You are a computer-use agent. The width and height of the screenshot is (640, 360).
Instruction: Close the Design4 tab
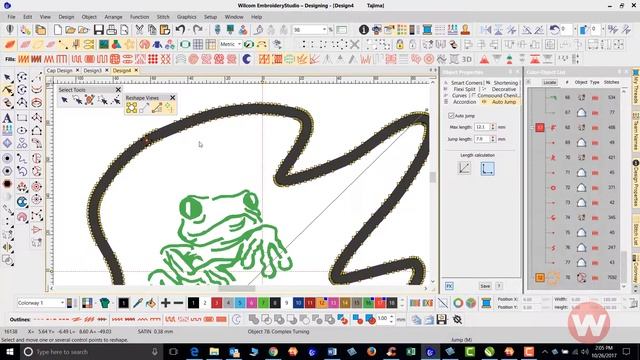[x=136, y=71]
